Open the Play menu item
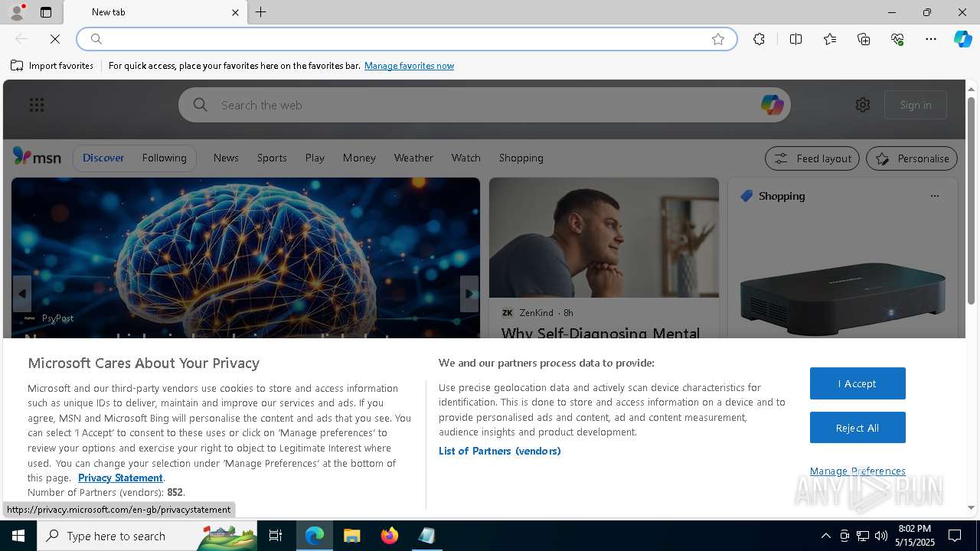 [x=315, y=158]
